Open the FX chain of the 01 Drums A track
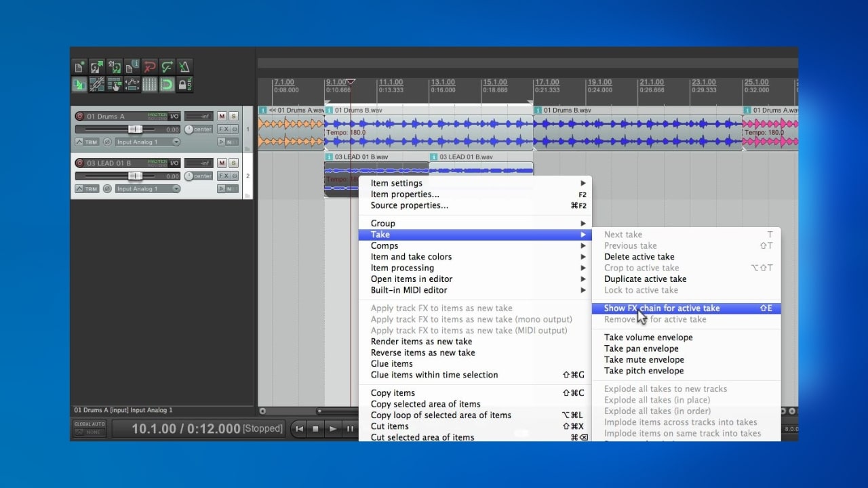The image size is (868, 488). point(223,129)
